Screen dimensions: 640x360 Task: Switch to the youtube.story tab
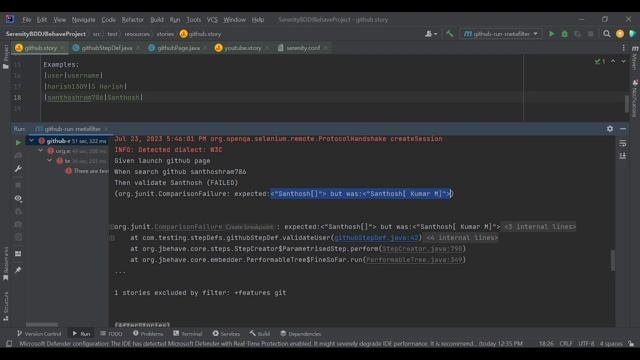[242, 48]
